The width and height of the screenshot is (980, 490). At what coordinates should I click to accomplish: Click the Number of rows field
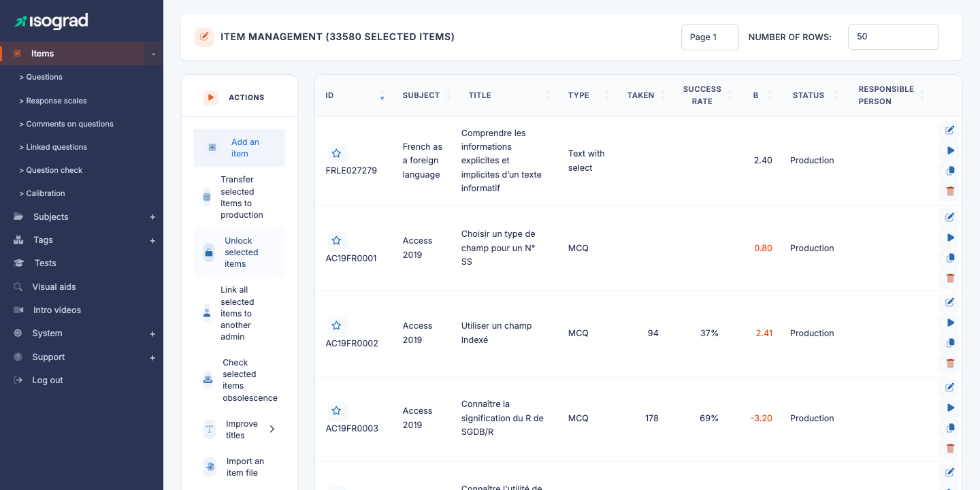(893, 37)
